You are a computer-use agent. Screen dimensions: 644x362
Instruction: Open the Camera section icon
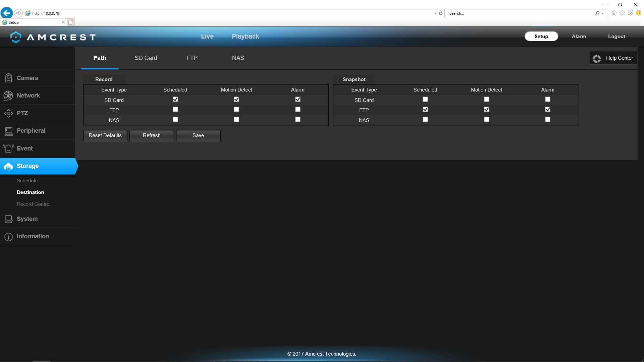point(9,78)
